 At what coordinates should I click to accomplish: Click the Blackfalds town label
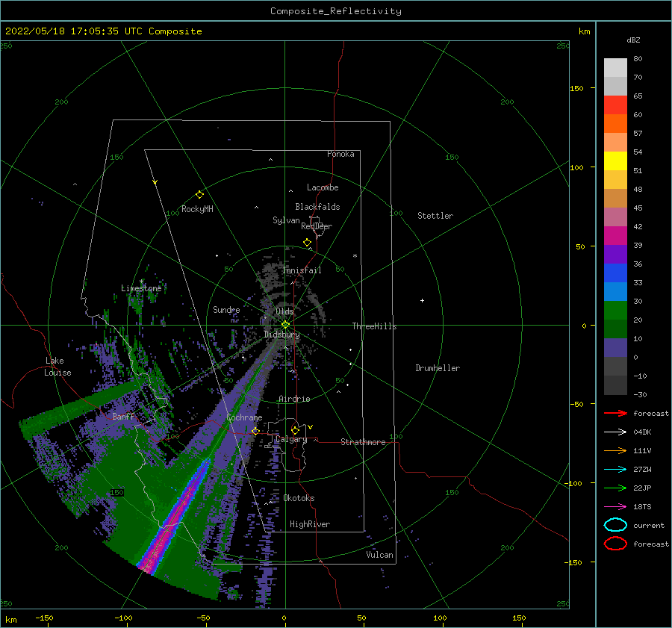click(x=317, y=207)
